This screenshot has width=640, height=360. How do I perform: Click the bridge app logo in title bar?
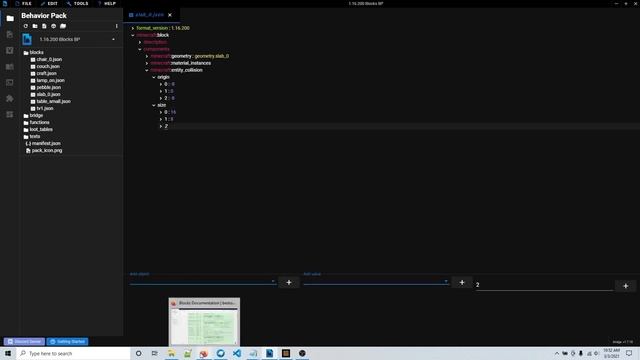click(5, 3)
